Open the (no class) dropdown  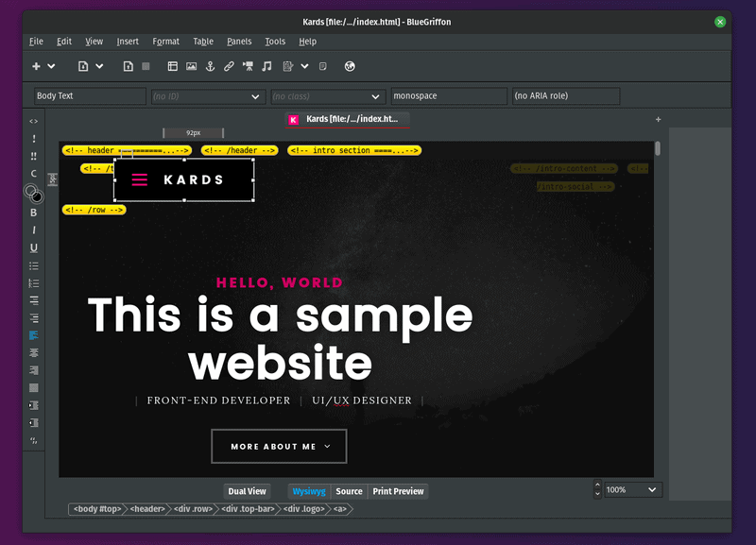click(328, 96)
